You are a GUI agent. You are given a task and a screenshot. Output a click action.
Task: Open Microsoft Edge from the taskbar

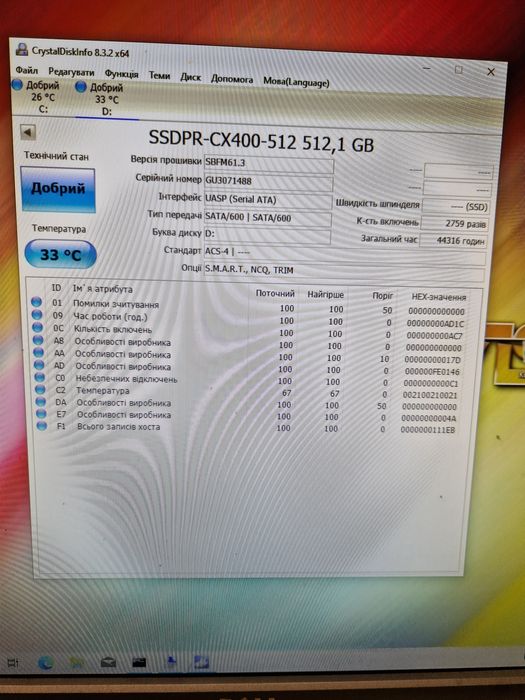click(x=45, y=663)
